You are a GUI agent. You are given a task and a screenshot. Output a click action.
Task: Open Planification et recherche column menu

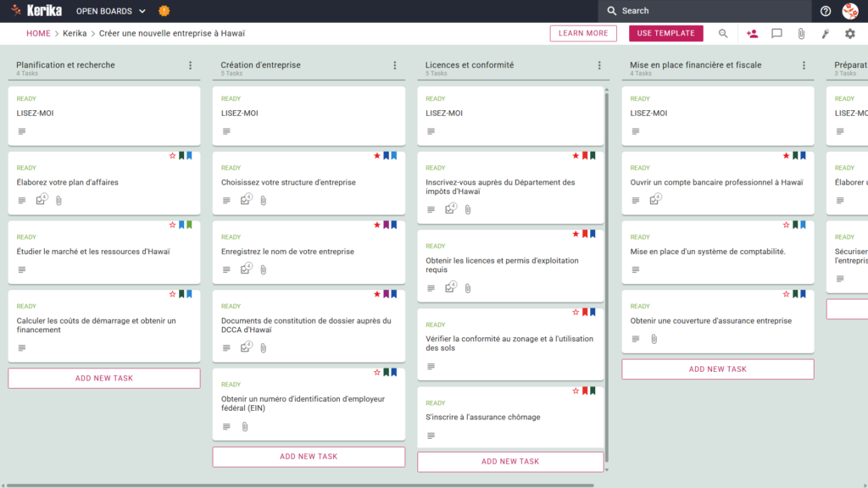pos(191,65)
